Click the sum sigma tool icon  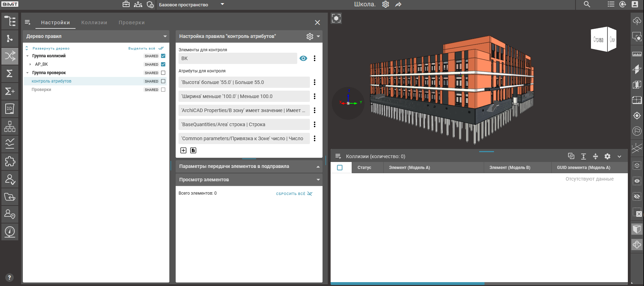pyautogui.click(x=10, y=73)
